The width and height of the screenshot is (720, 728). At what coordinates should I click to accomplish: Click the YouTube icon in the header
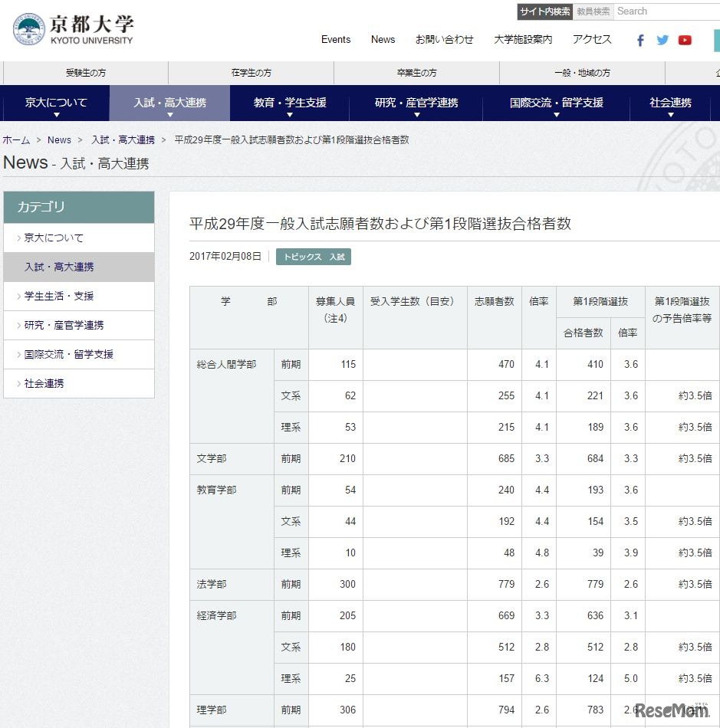(x=685, y=40)
